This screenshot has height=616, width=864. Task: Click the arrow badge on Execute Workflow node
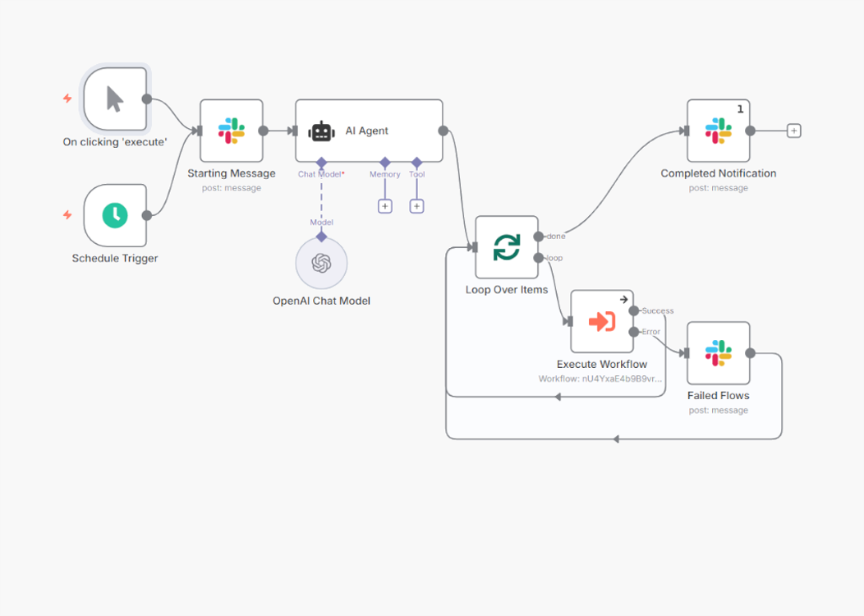(623, 299)
